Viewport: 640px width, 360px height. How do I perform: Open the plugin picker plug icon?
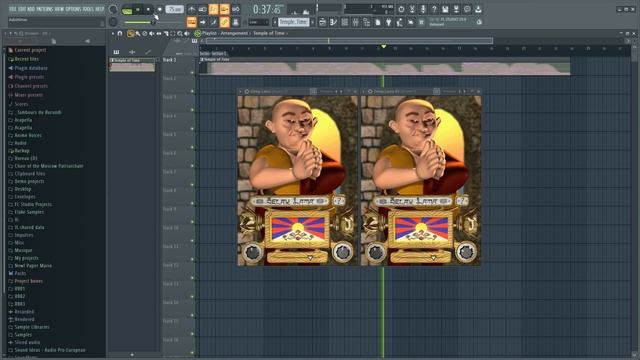(389, 22)
